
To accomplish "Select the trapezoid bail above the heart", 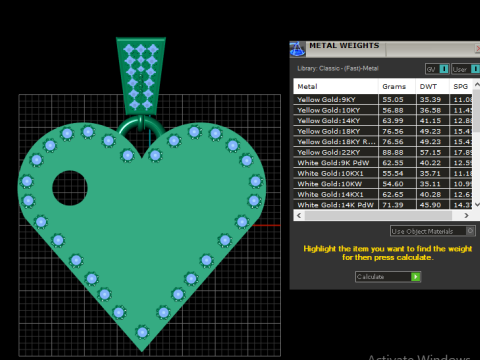I will [x=141, y=76].
